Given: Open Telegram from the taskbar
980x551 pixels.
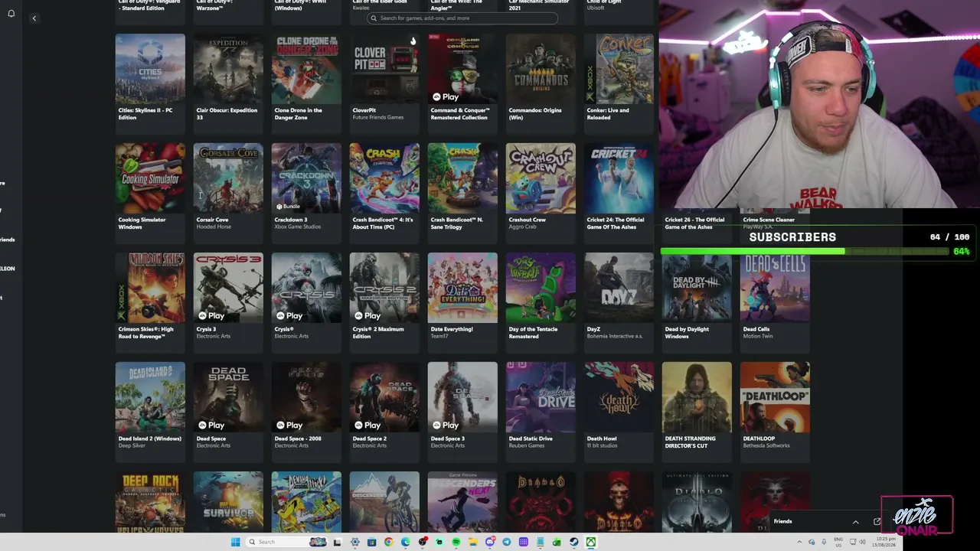Looking at the screenshot, I should coord(506,542).
